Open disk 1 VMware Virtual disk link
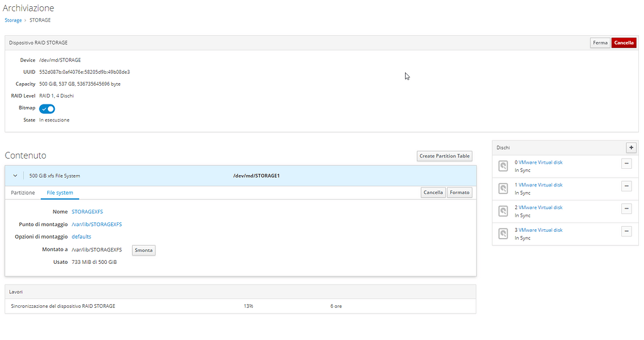644x340 pixels. pos(540,185)
